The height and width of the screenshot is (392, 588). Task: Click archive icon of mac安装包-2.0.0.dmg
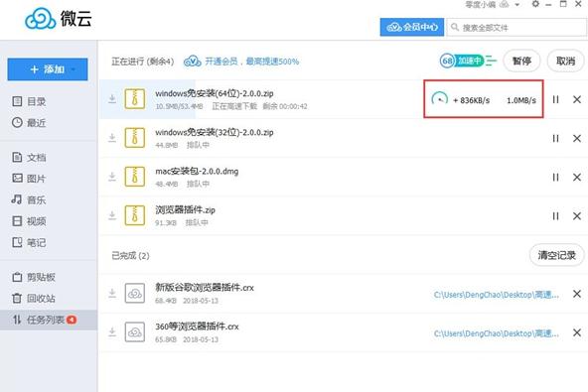pos(135,177)
